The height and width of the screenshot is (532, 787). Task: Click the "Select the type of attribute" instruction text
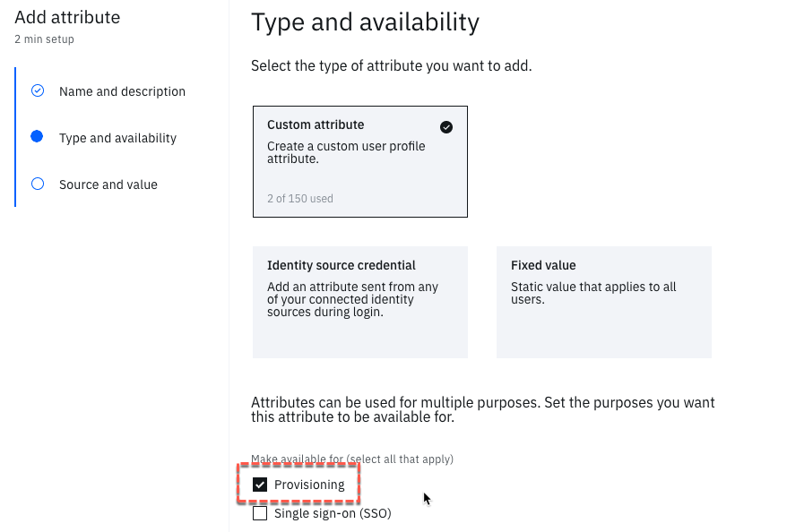click(x=391, y=66)
